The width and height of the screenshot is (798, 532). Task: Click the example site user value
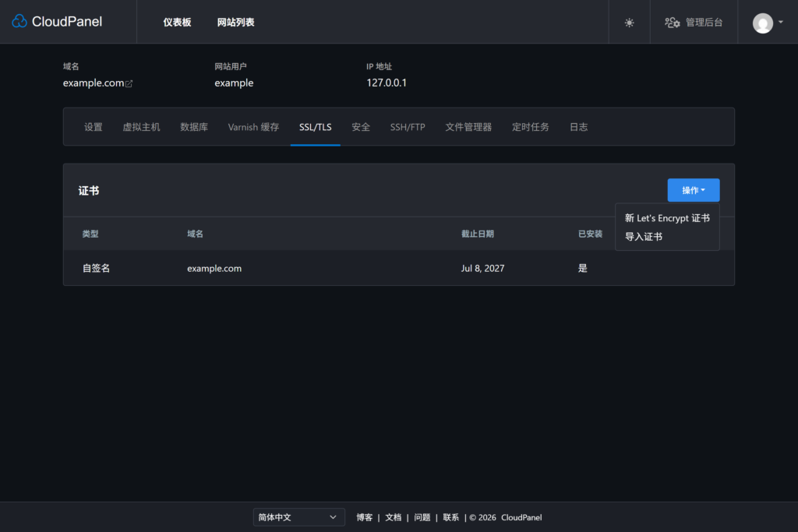(x=234, y=83)
